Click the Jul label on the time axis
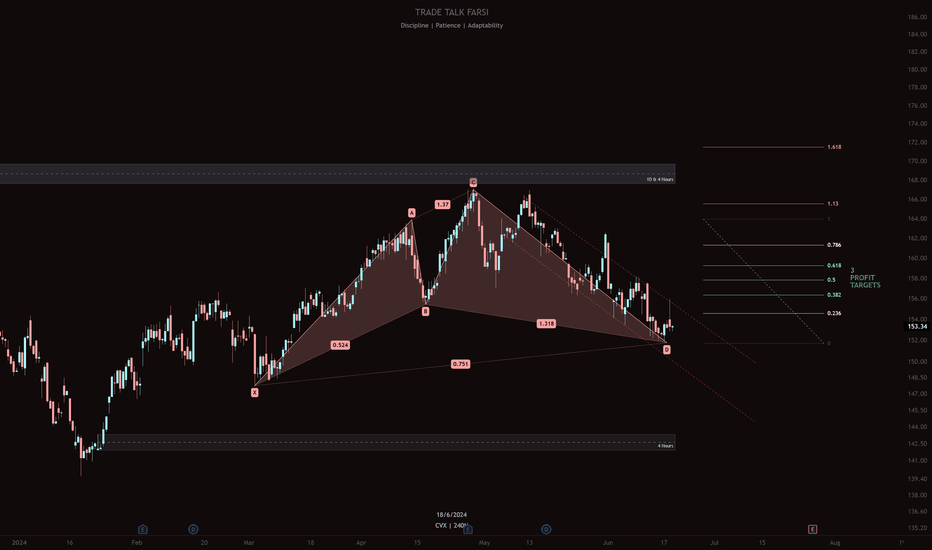Screen dimensions: 932x550 714,542
